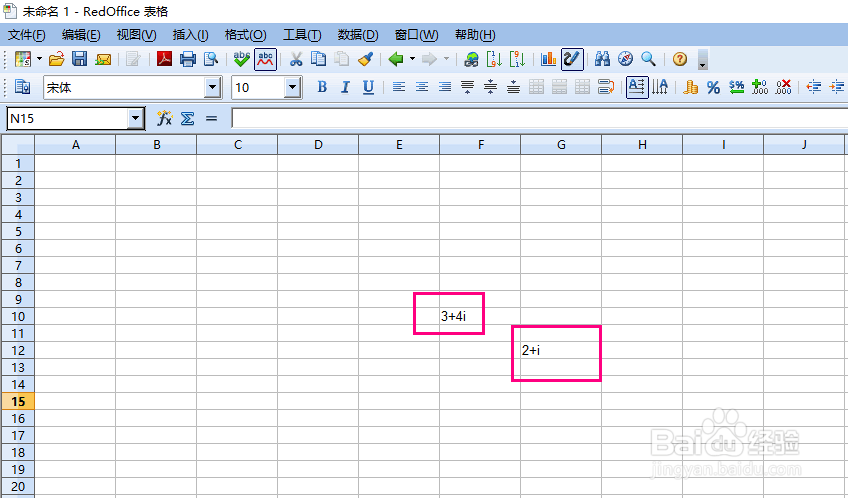Toggle the Show Draw Functions icon
This screenshot has width=848, height=498.
tap(572, 59)
